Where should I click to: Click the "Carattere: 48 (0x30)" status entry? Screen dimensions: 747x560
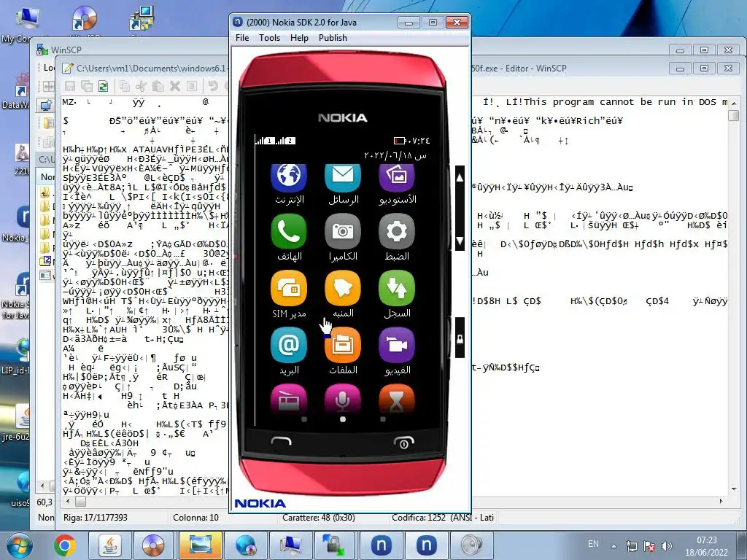tap(318, 518)
